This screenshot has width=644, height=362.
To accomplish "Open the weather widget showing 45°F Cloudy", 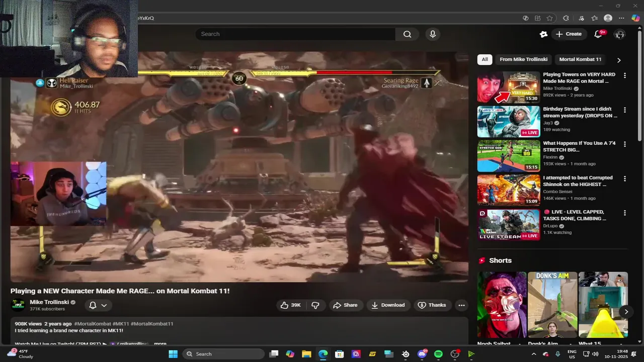I will point(20,354).
